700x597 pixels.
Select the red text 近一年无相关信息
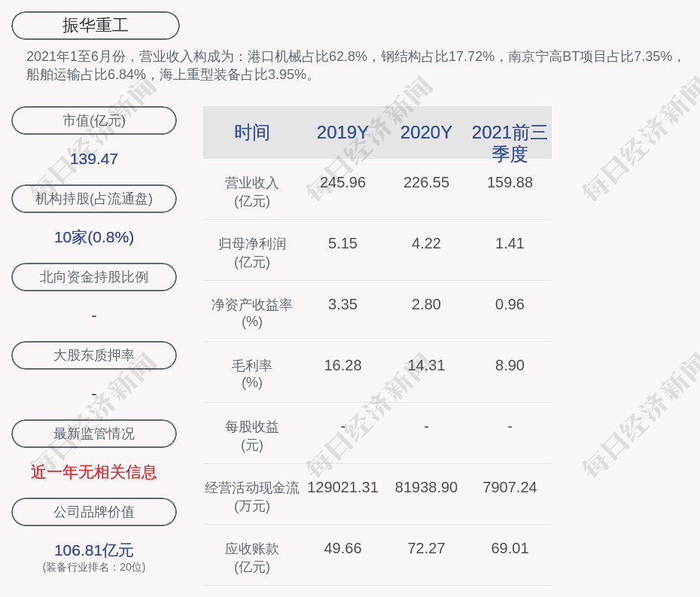(x=94, y=472)
